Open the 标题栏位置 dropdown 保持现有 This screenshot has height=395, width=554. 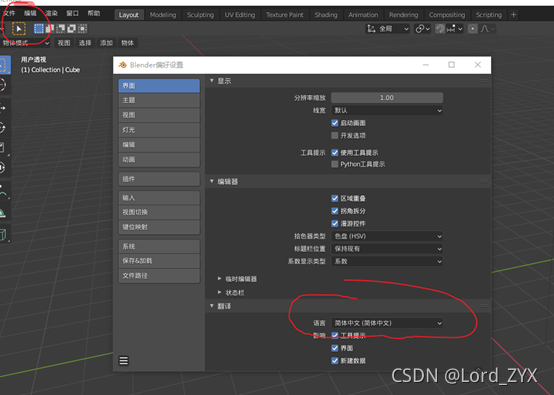point(387,249)
